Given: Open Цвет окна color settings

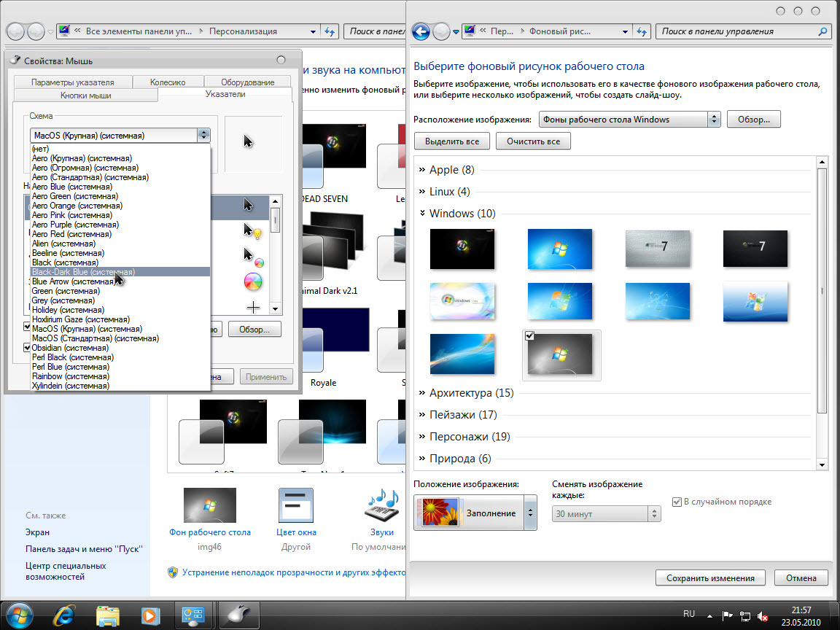Looking at the screenshot, I should 296,505.
